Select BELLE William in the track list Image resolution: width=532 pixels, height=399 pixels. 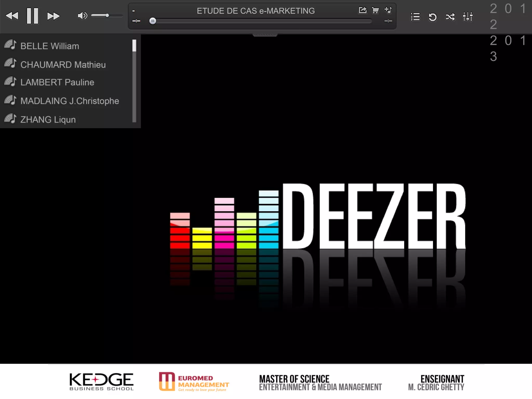click(50, 46)
